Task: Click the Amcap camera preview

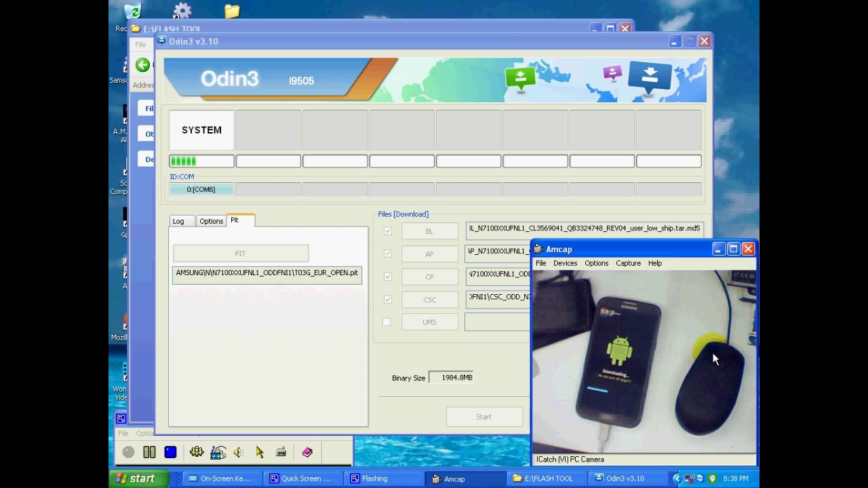Action: [644, 361]
